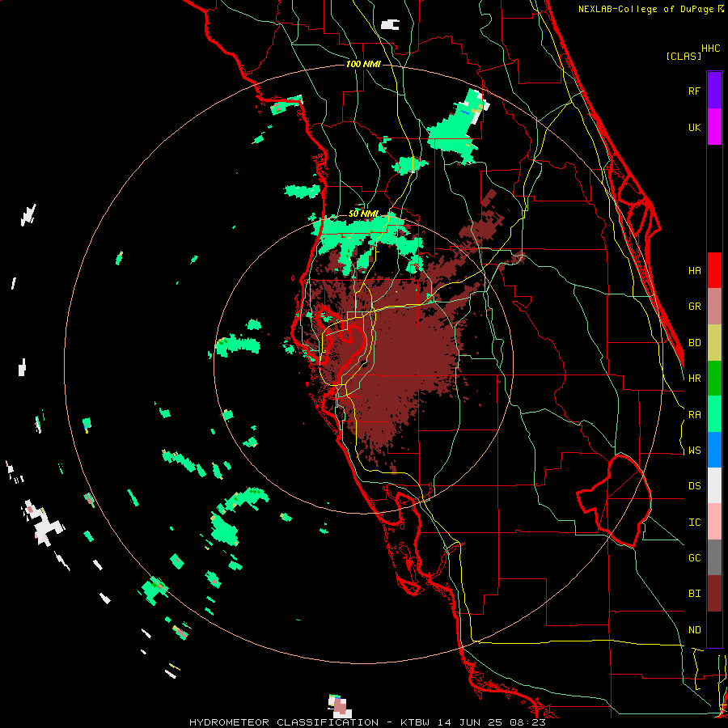
Task: Click the UK legend label
Action: click(694, 127)
